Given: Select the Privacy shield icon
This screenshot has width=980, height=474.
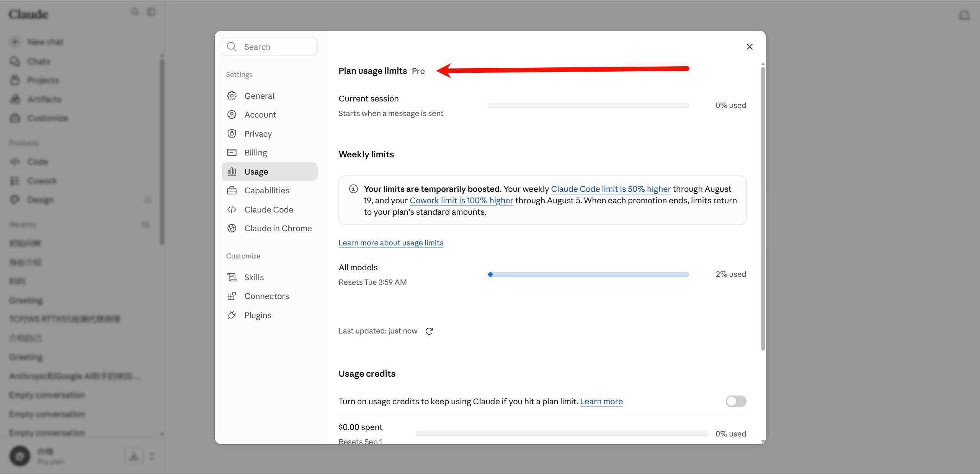Looking at the screenshot, I should 232,134.
